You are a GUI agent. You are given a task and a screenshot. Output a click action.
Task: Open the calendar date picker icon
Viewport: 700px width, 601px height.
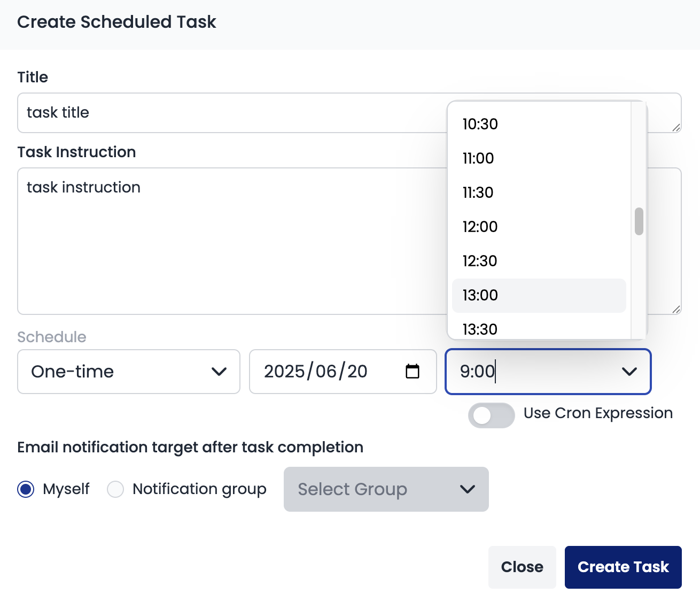(411, 371)
